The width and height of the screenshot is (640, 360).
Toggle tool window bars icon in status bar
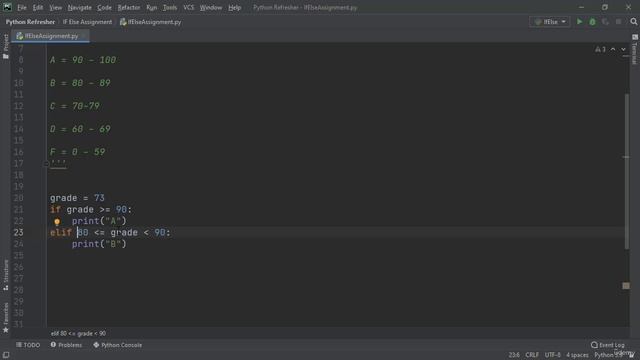tap(6, 355)
